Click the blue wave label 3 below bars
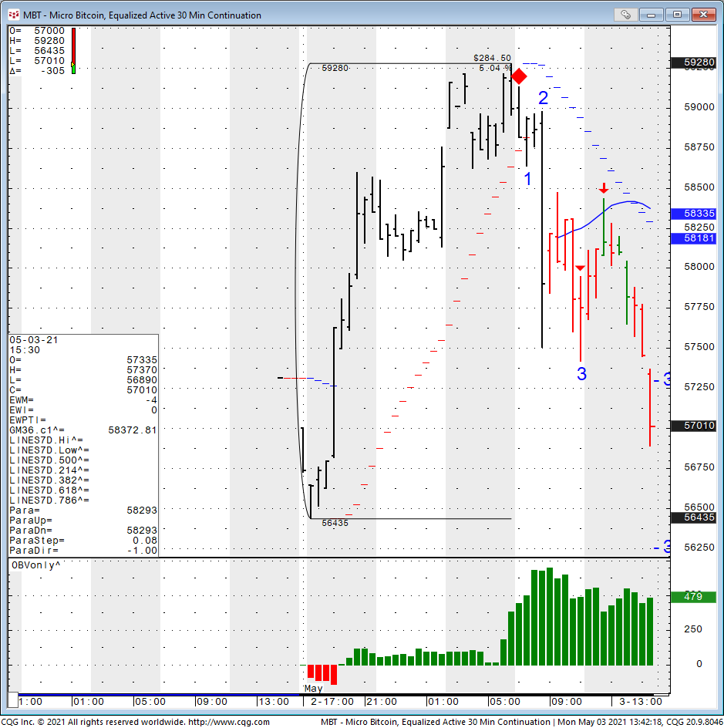Viewport: 724px width, 728px height. pos(581,374)
